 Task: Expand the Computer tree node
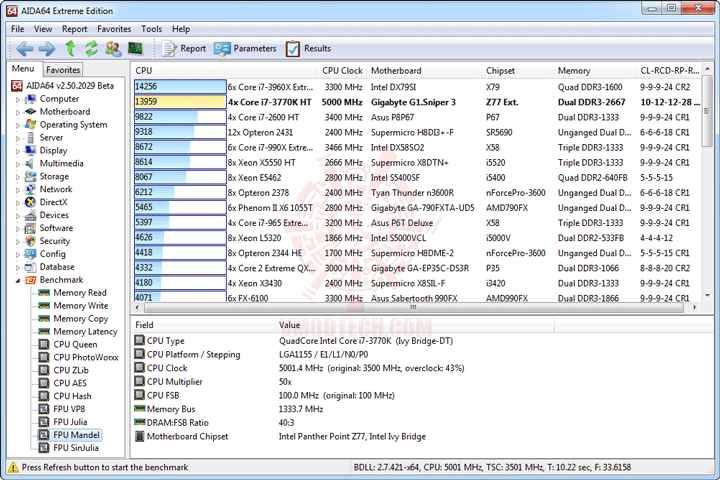(18, 99)
